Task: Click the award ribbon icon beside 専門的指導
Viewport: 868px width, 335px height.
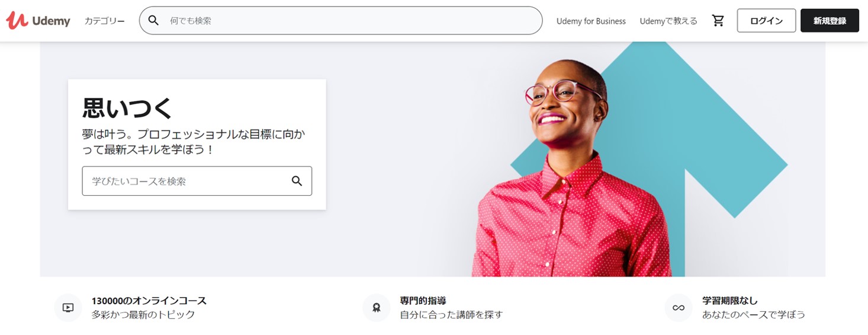Action: [x=376, y=308]
